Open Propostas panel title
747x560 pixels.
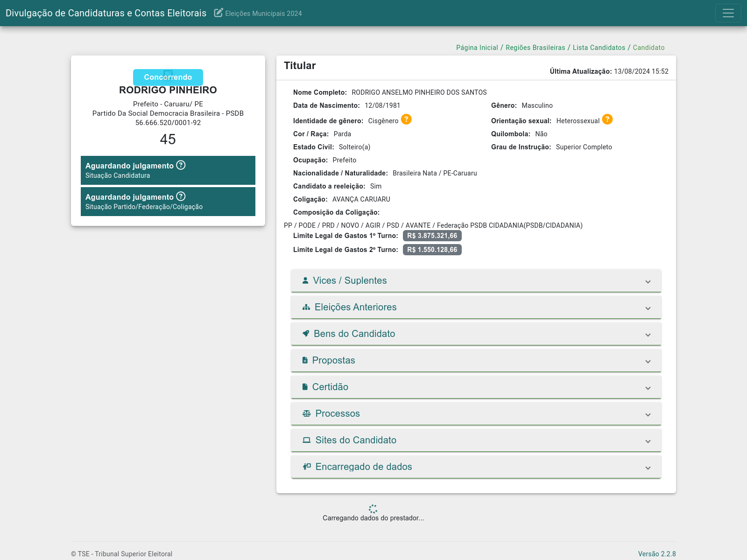coord(333,360)
